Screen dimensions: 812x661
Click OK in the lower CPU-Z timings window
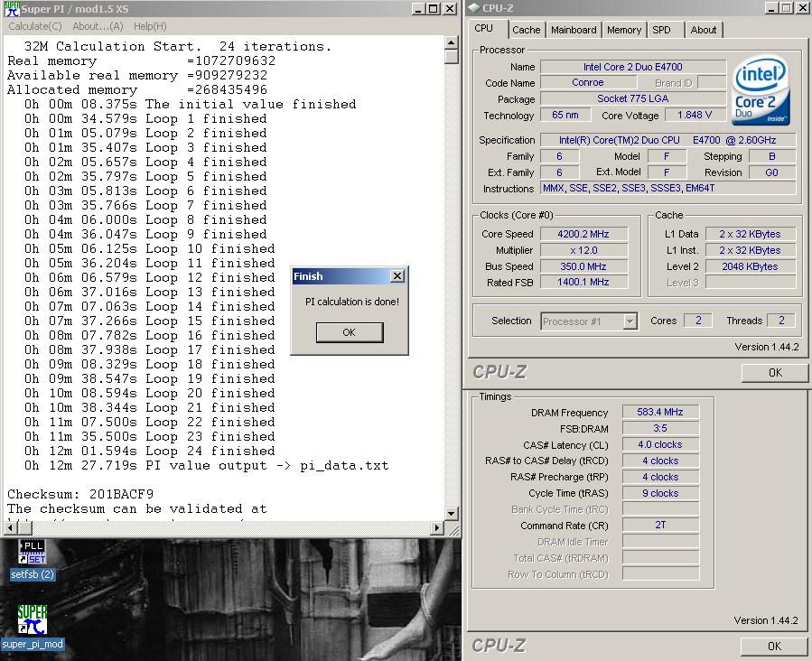774,646
